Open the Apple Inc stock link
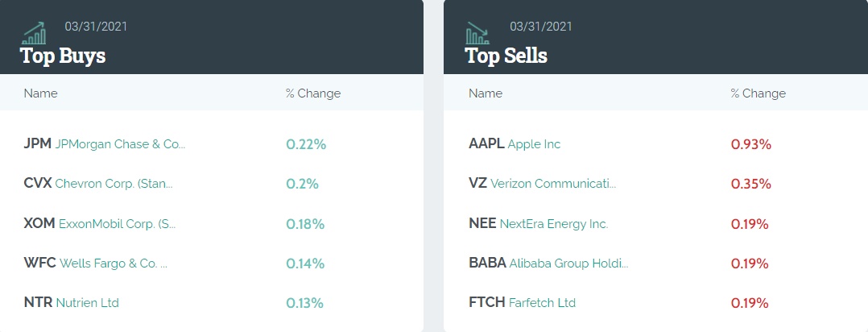The width and height of the screenshot is (868, 332). [x=534, y=144]
